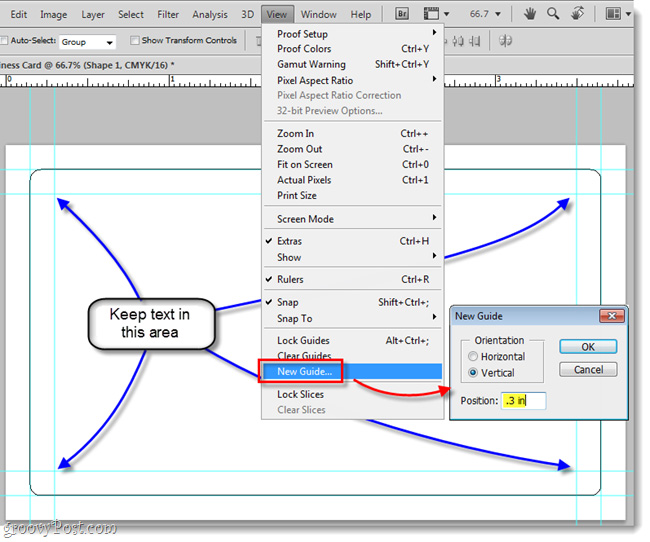
Task: Toggle Snap in the View menu
Action: coord(352,302)
